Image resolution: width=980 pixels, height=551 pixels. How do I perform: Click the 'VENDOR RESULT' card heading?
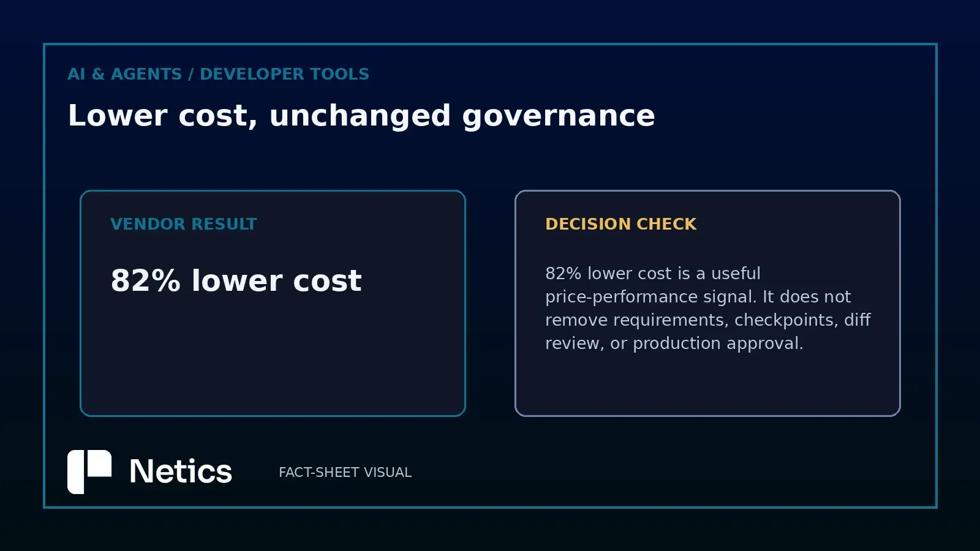point(184,224)
